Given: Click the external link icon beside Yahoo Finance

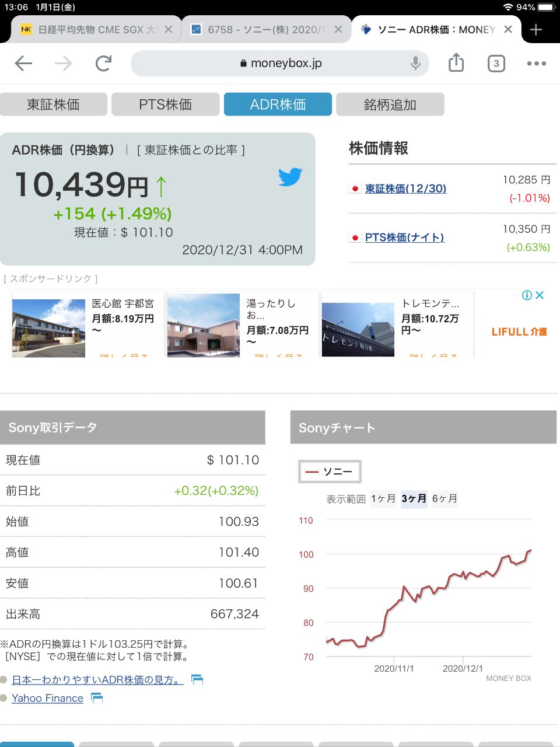Looking at the screenshot, I should pyautogui.click(x=97, y=698).
